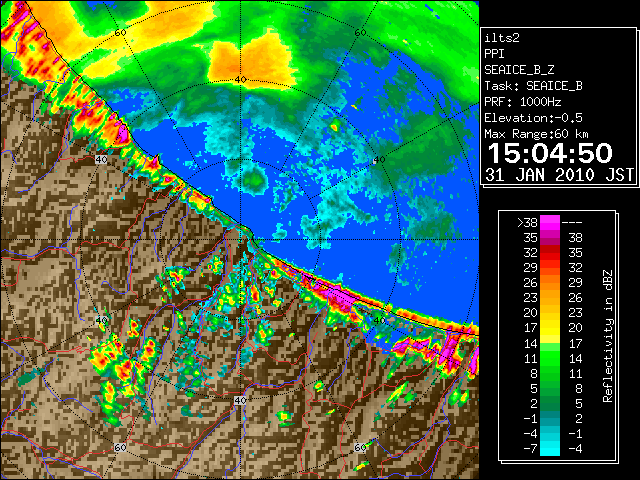640x480 pixels.
Task: Click the 'SEAICE_B_Z' product label
Action: [x=519, y=70]
